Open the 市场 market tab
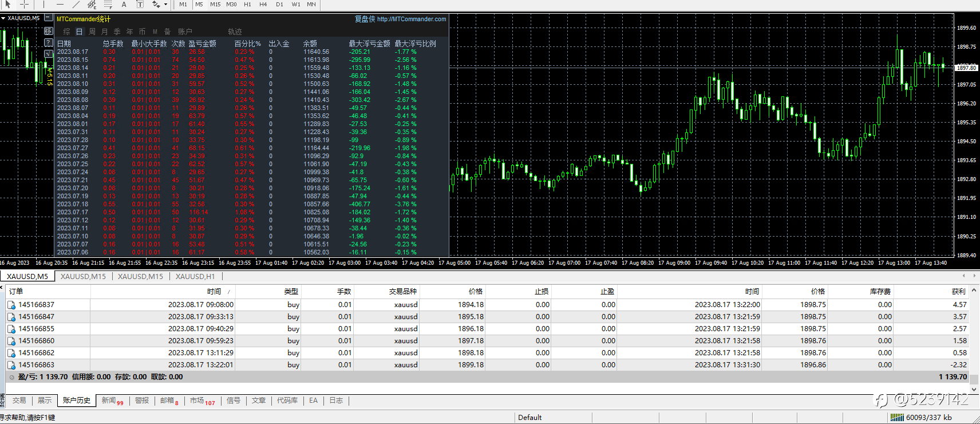Viewport: 980px width, 424px height. pos(202,401)
